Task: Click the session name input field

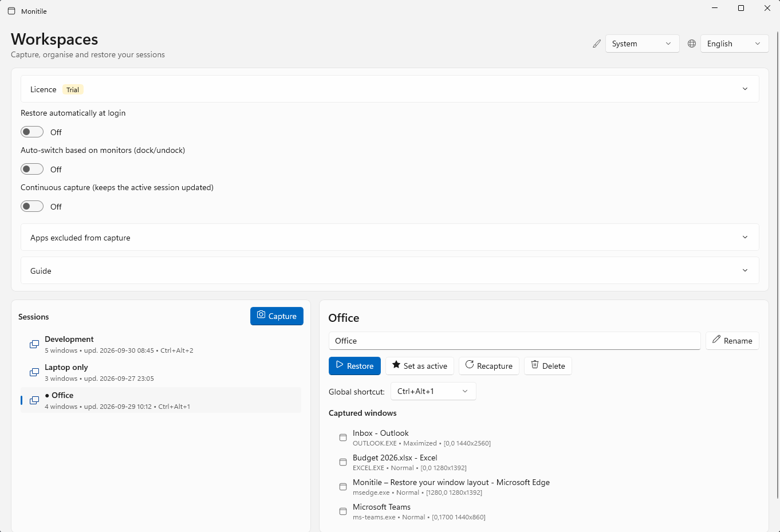Action: tap(514, 341)
